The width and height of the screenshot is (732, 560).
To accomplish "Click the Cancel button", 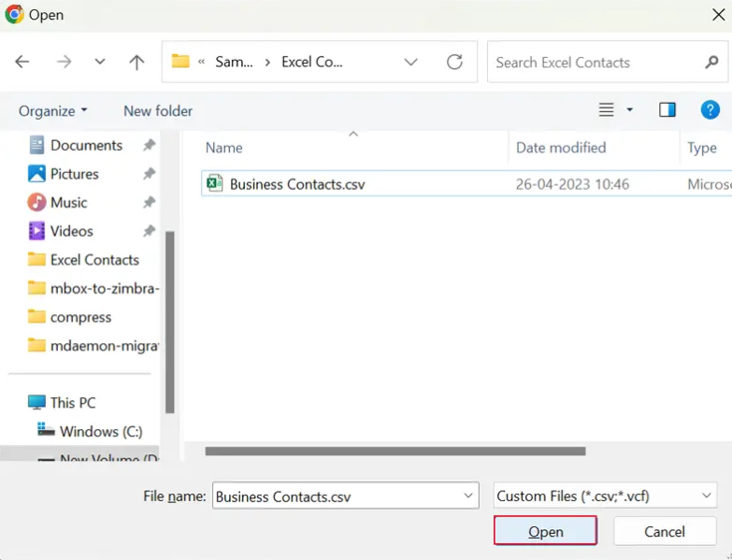I will (x=665, y=531).
